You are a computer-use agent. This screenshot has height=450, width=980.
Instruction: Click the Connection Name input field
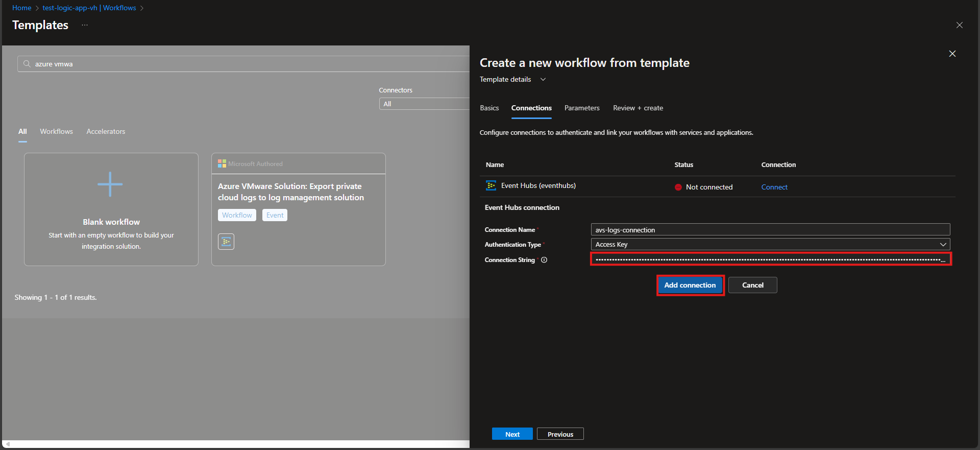pyautogui.click(x=770, y=230)
